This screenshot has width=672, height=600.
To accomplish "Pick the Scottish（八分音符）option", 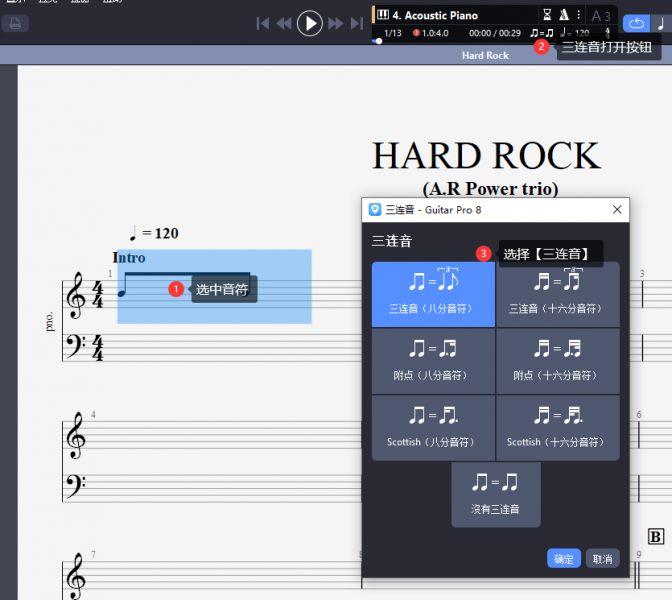I will coord(433,427).
